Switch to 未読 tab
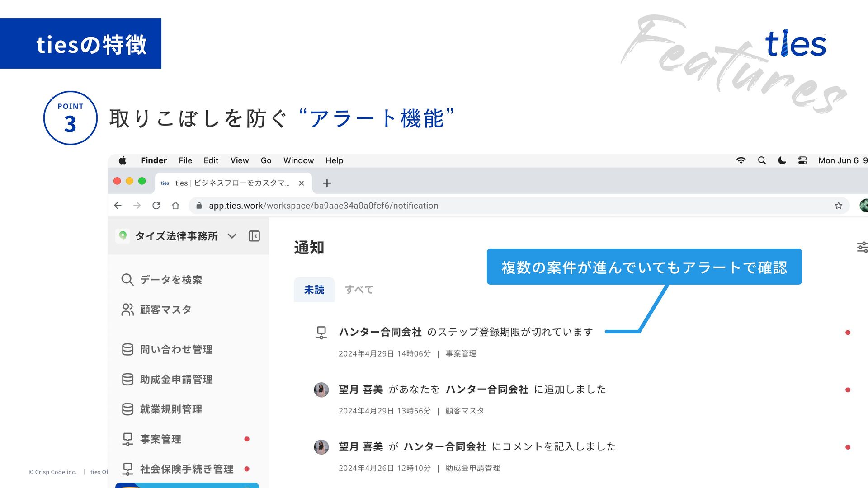Image resolution: width=868 pixels, height=488 pixels. (314, 290)
